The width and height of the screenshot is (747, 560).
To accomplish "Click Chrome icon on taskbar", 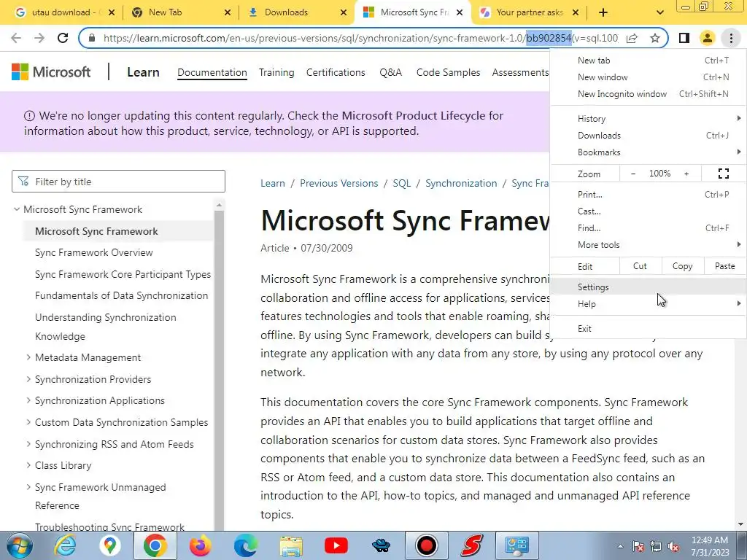I will [155, 545].
